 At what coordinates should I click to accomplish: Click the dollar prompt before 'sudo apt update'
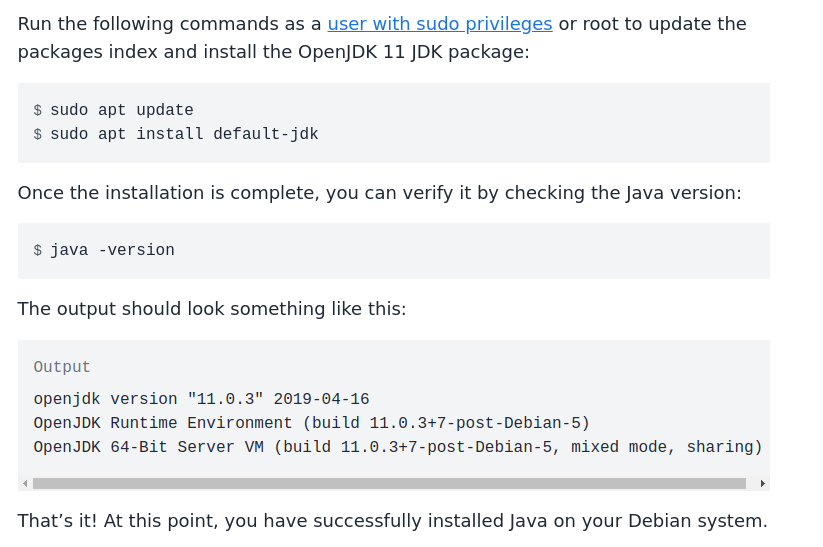tap(38, 111)
